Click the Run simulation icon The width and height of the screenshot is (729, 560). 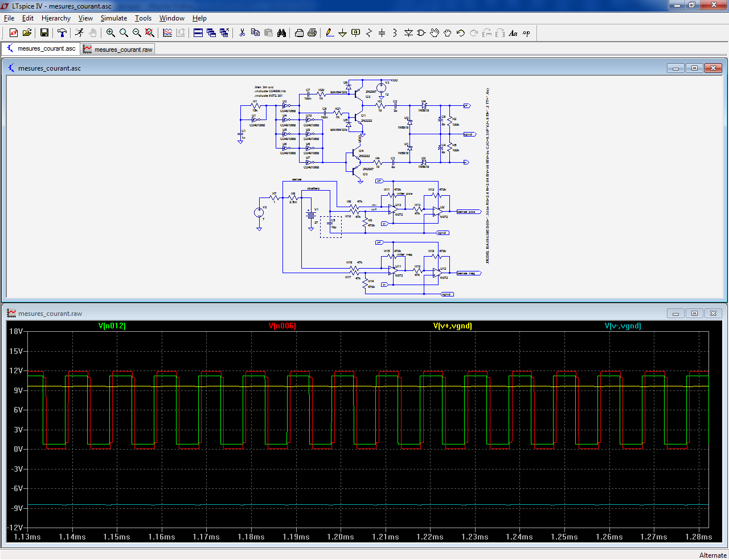coord(79,33)
